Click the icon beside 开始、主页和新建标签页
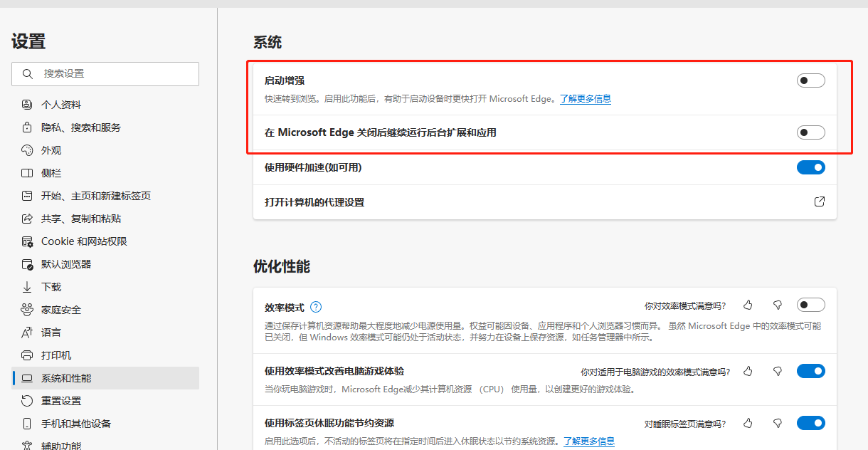Screen dimensions: 868x450 click(x=27, y=196)
